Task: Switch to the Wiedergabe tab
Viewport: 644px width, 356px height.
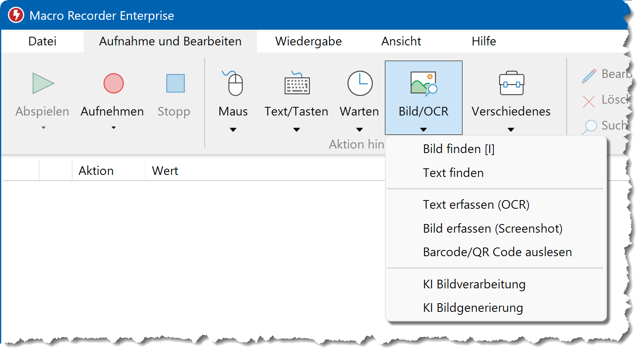Action: (x=308, y=41)
